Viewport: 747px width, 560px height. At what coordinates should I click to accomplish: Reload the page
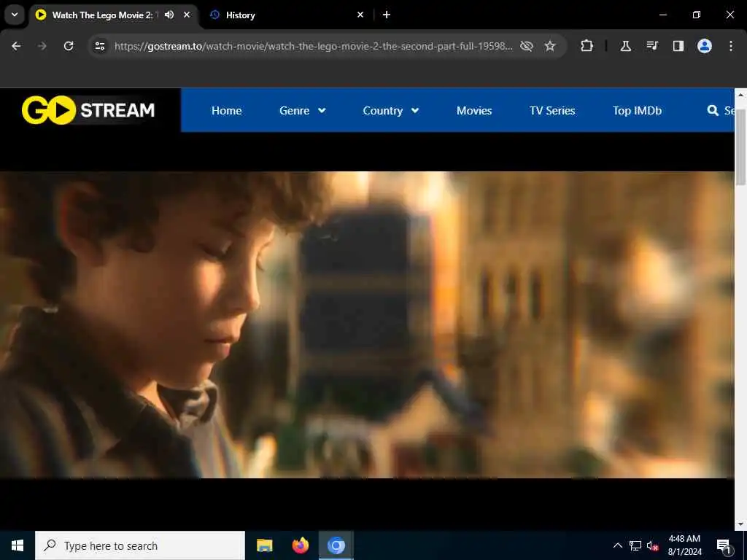pos(69,46)
